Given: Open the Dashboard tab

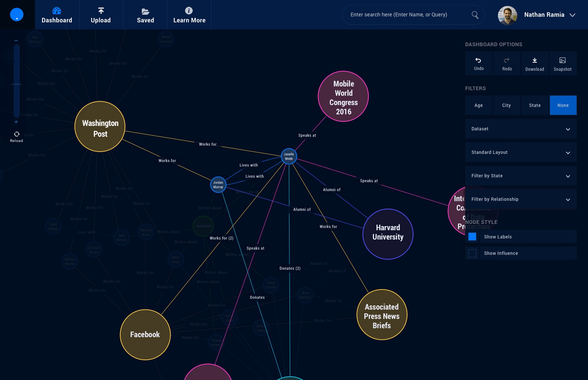Looking at the screenshot, I should coord(57,15).
